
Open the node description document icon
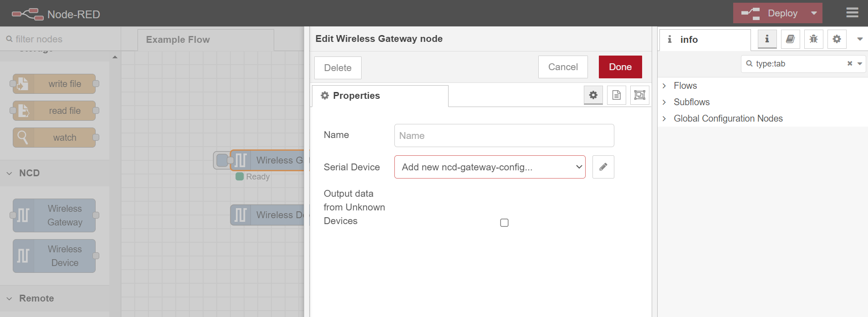click(x=616, y=95)
